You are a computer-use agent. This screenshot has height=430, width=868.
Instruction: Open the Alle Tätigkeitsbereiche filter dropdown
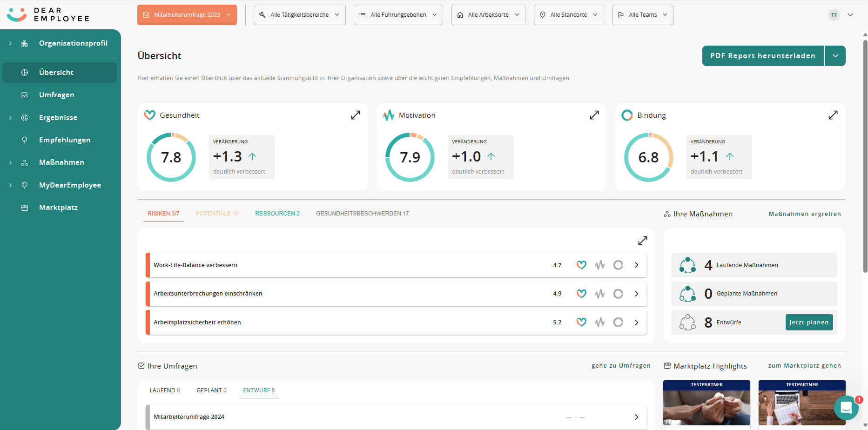click(x=299, y=15)
